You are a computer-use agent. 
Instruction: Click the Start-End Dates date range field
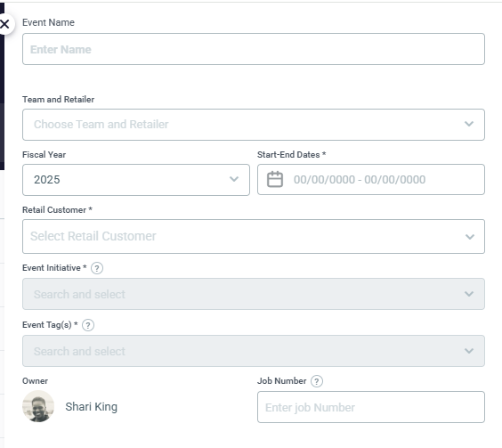click(371, 179)
